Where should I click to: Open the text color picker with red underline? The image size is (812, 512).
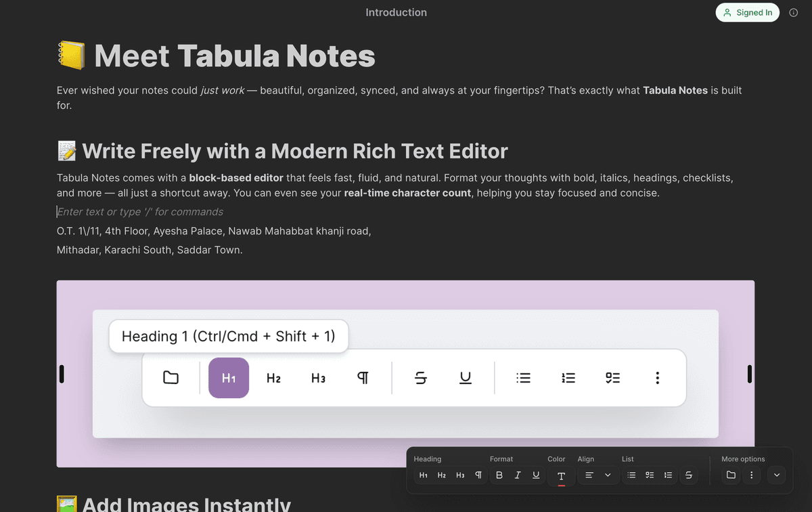(562, 475)
